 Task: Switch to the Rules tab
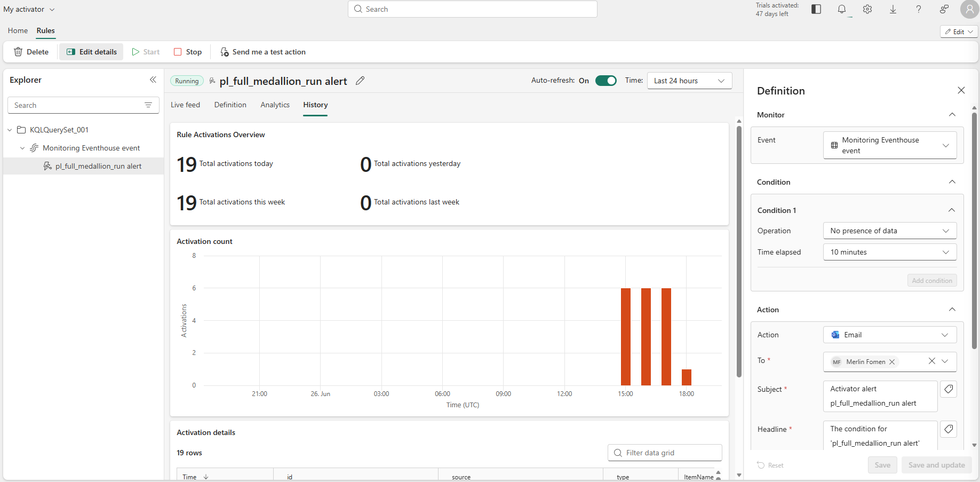click(x=46, y=30)
